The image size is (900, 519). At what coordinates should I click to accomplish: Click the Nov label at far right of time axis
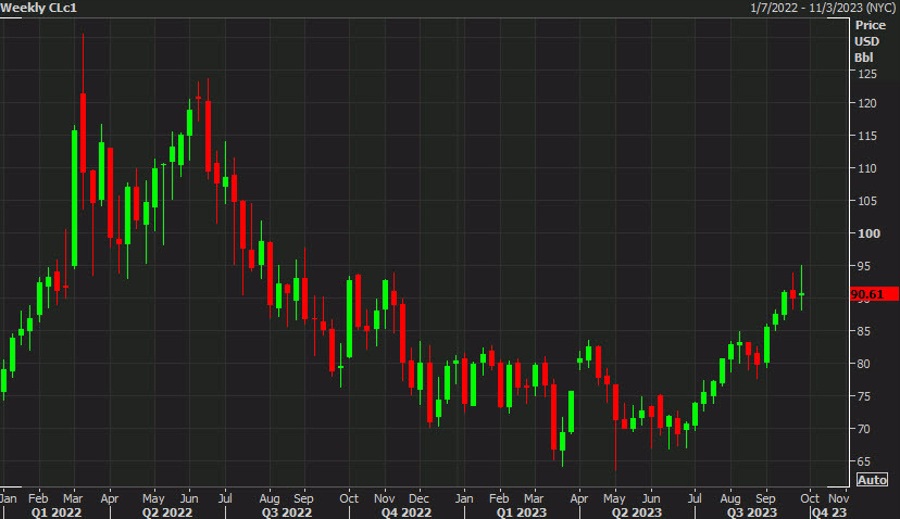point(838,497)
